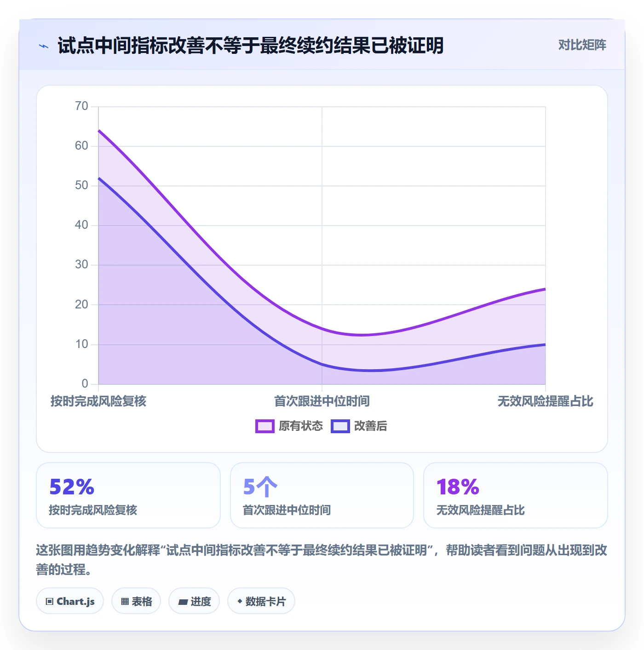Image resolution: width=644 pixels, height=650 pixels.
Task: Click the main title 试点中间指标改善不等于最终续约结果已被证明
Action: pyautogui.click(x=251, y=46)
